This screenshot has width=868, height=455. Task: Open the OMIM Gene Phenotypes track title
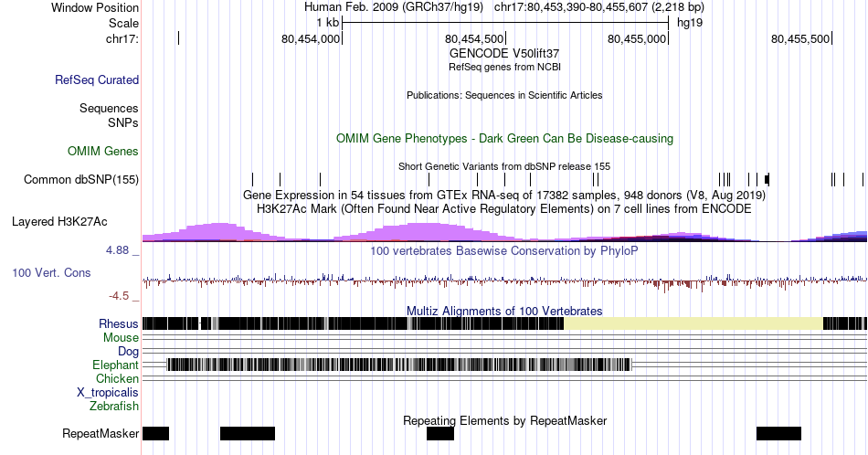(x=504, y=138)
